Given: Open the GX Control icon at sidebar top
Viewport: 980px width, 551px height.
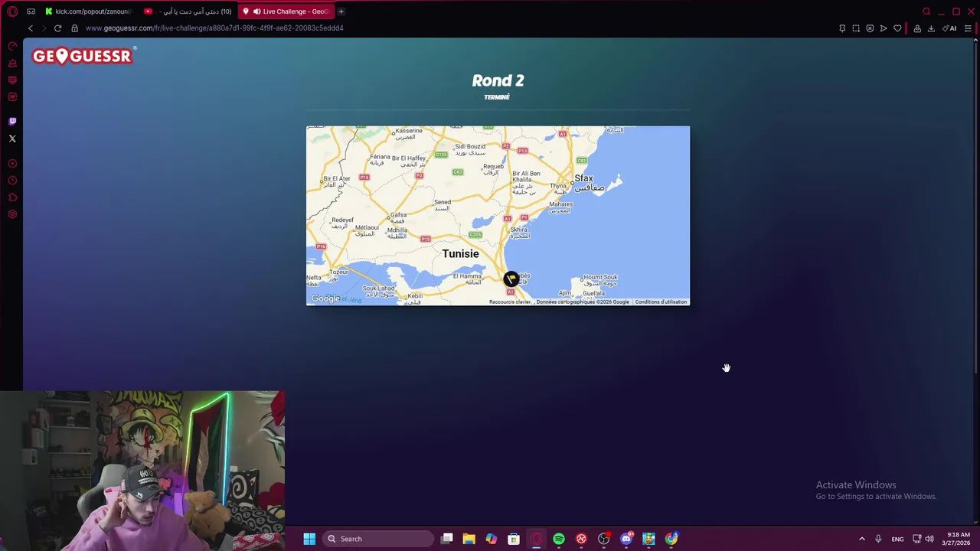Looking at the screenshot, I should pos(12,46).
